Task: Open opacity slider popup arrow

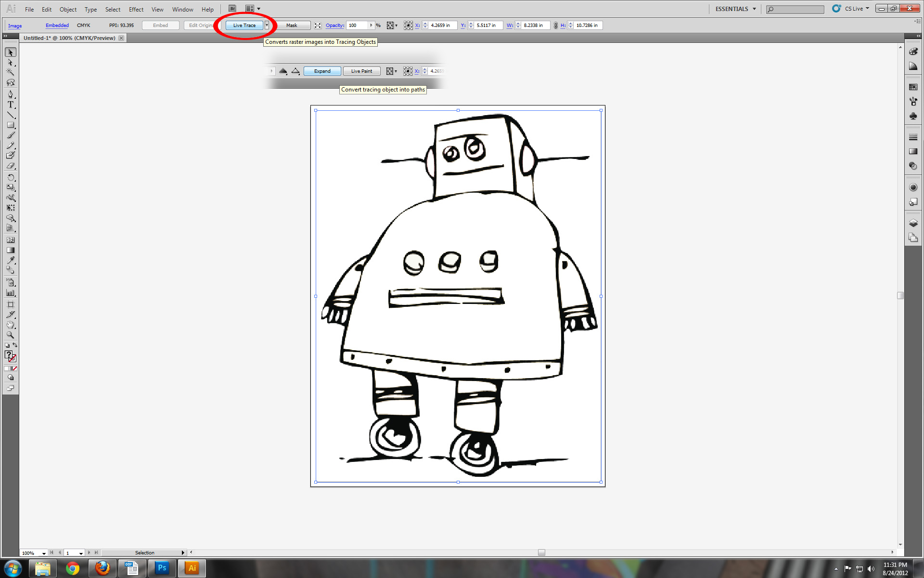Action: 371,26
